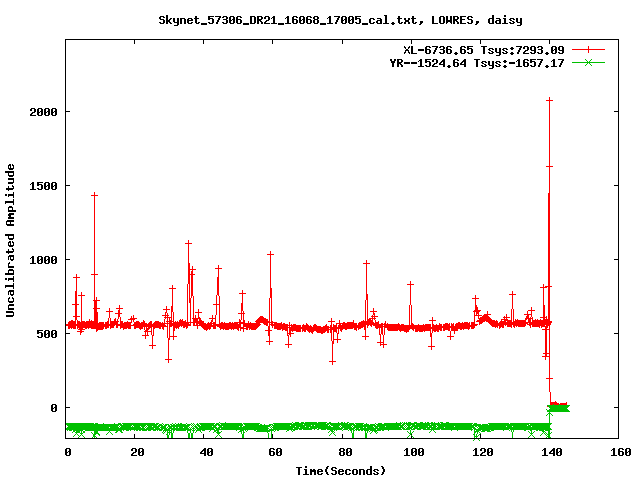
Task: Click the x-axis tick label 100
Action: (414, 452)
